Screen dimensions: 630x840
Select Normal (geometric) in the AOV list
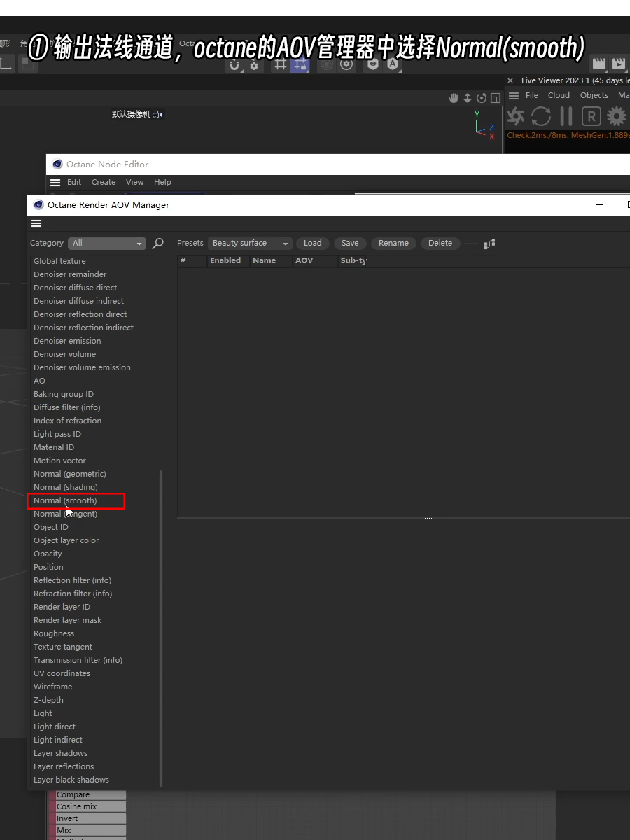tap(70, 474)
